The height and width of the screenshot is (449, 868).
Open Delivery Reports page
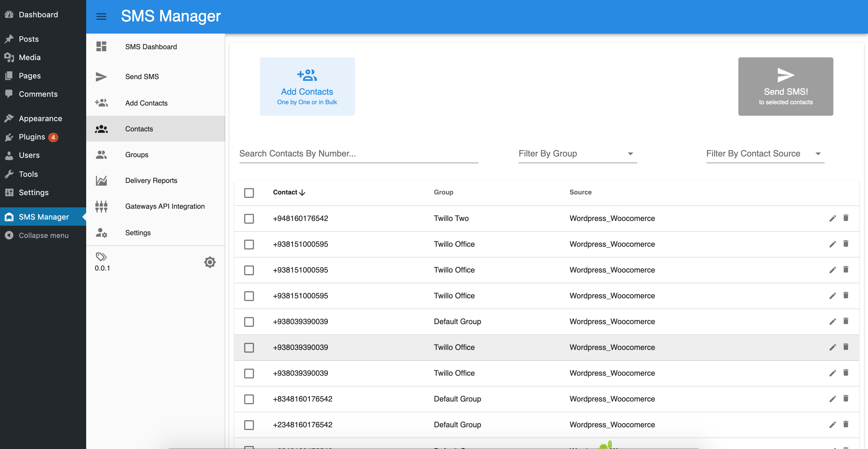click(155, 181)
